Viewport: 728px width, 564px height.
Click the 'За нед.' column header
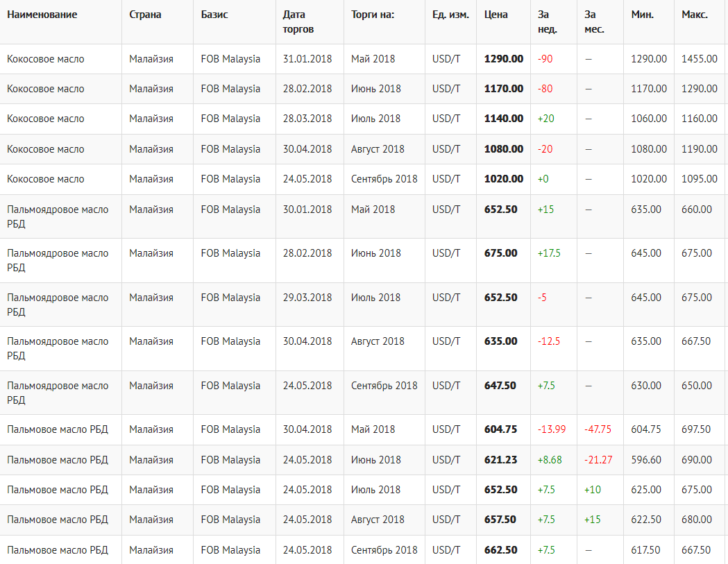coord(548,22)
